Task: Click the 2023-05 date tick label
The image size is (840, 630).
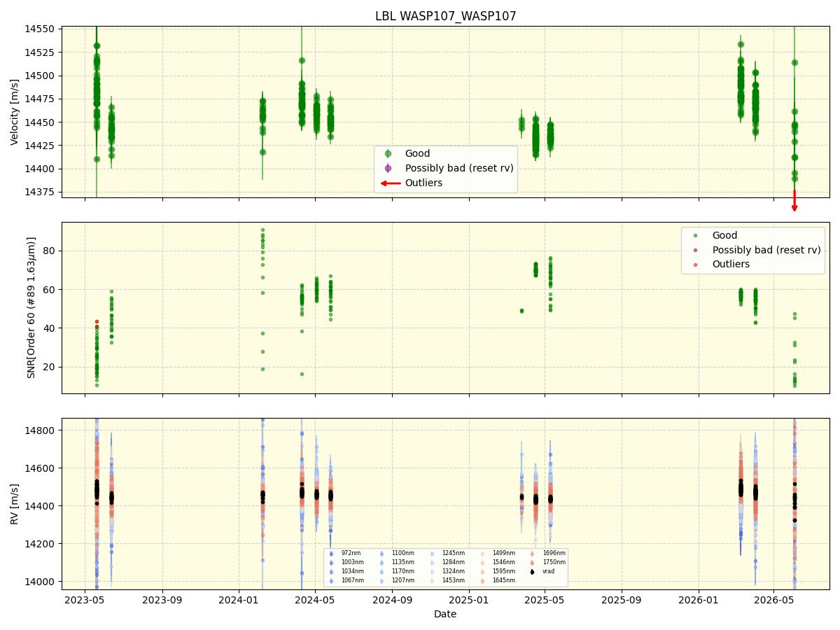Action: click(85, 600)
